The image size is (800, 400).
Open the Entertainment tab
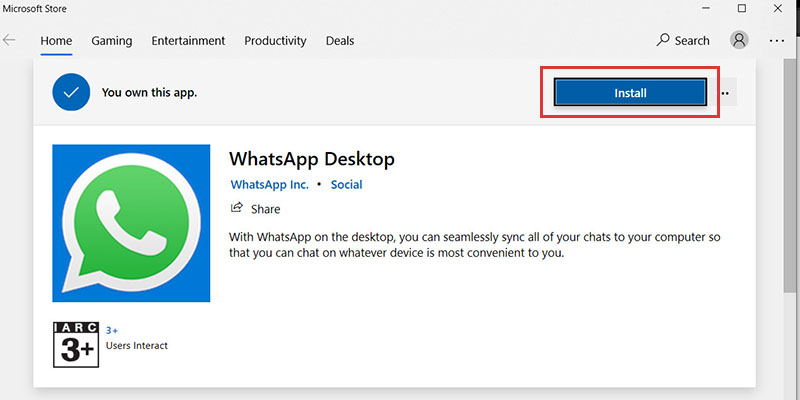189,41
